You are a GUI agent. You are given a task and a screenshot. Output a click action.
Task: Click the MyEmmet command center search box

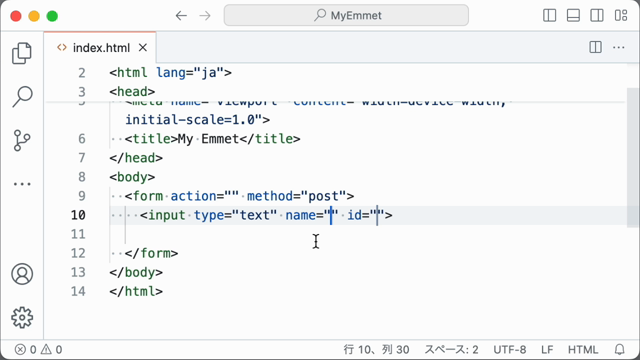tap(346, 16)
